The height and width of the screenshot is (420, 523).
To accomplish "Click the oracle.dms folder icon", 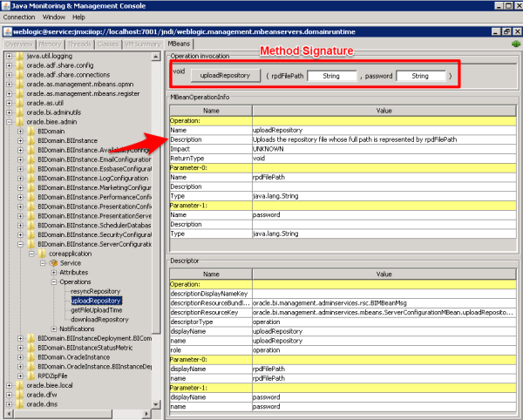I will pos(19,404).
